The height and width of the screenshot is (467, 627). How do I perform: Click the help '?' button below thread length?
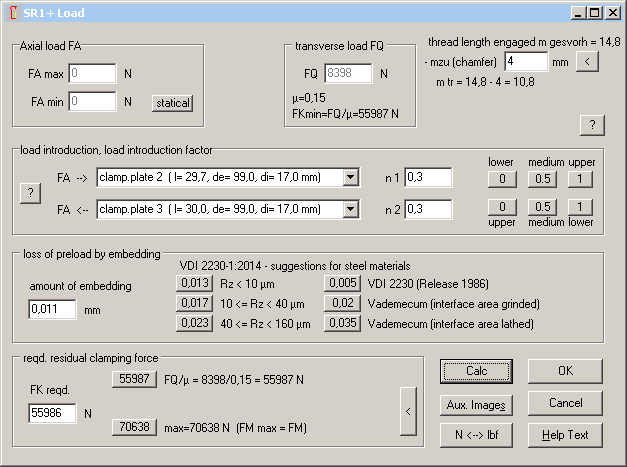tap(592, 124)
